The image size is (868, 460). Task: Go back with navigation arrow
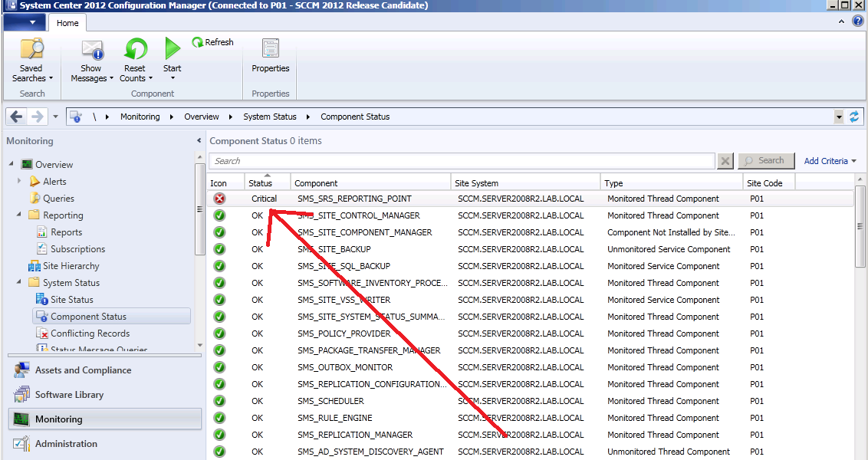click(x=17, y=117)
